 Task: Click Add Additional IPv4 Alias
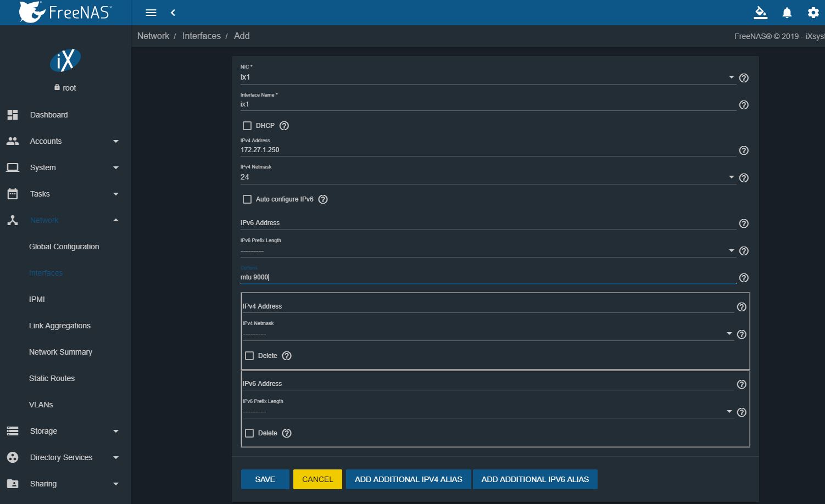[408, 479]
